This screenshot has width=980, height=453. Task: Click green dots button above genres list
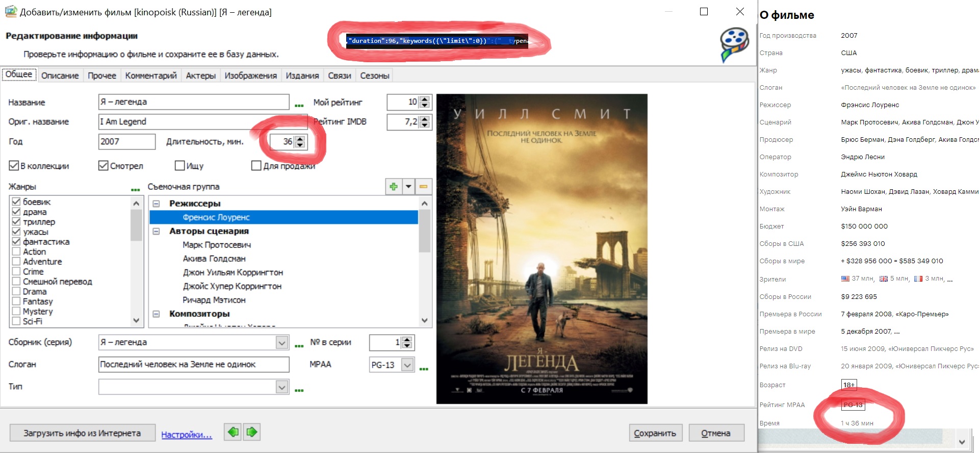coord(135,190)
